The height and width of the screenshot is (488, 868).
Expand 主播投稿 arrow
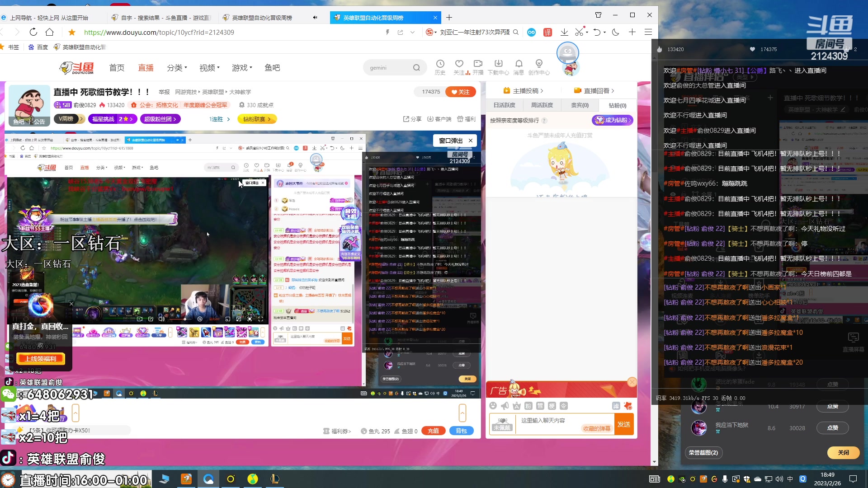click(x=542, y=91)
